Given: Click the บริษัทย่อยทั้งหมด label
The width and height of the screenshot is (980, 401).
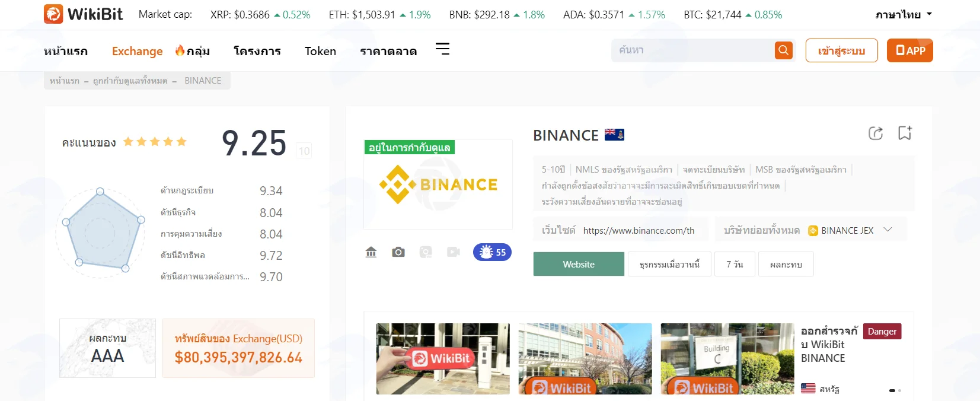Looking at the screenshot, I should coord(762,230).
